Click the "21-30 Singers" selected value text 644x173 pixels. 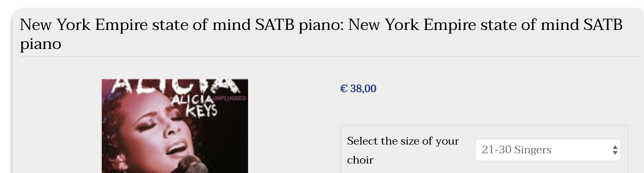coord(516,150)
